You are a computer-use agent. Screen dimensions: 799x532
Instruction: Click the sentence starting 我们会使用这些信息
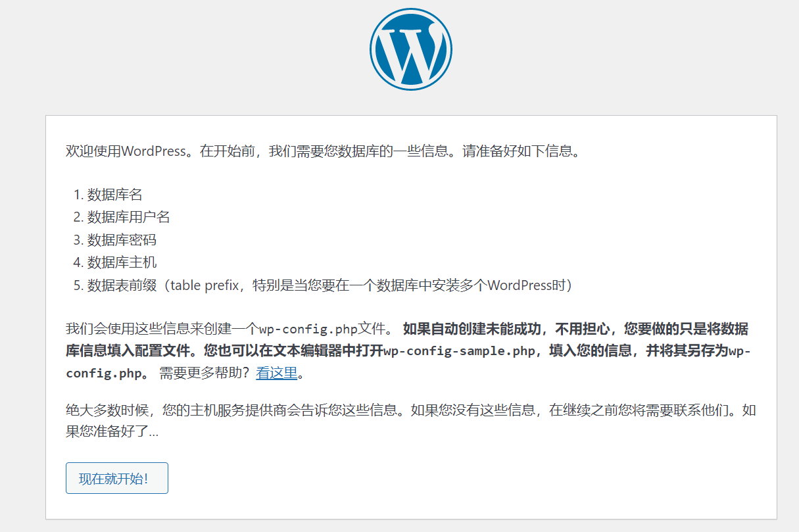pyautogui.click(x=230, y=329)
